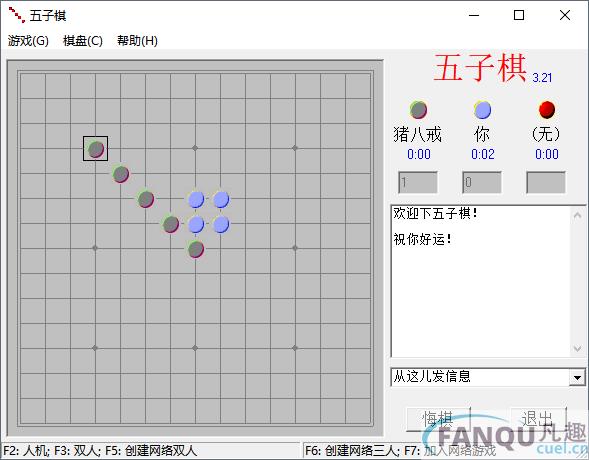Click the gray stone with black selection box
Image resolution: width=589 pixels, height=460 pixels.
(95, 149)
